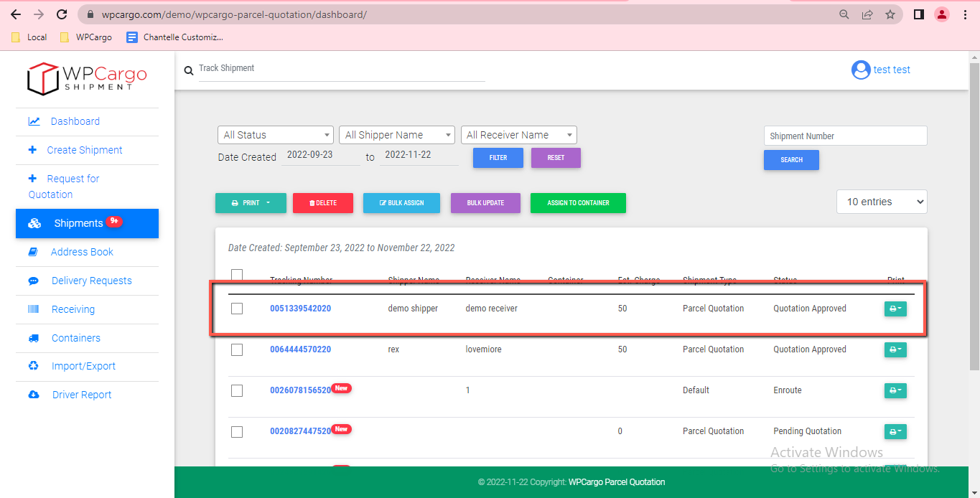Open print menu for Pending Quotation row
Screen dimensions: 980x498
point(895,431)
